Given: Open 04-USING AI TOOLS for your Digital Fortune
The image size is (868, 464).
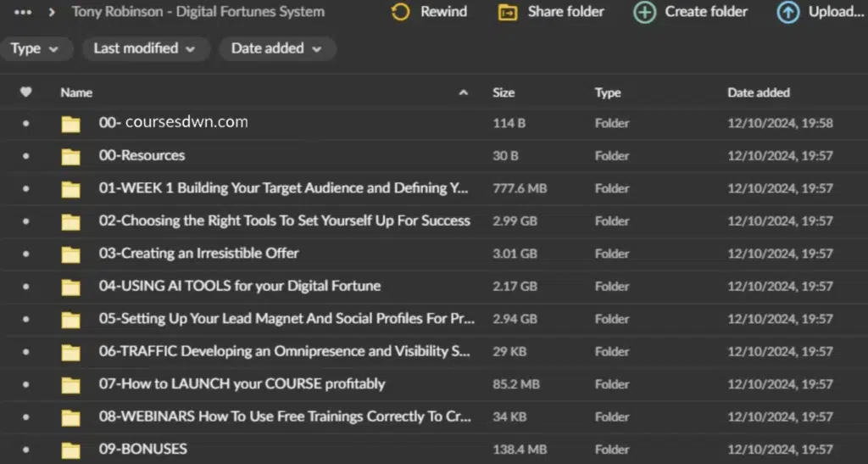Looking at the screenshot, I should point(240,286).
